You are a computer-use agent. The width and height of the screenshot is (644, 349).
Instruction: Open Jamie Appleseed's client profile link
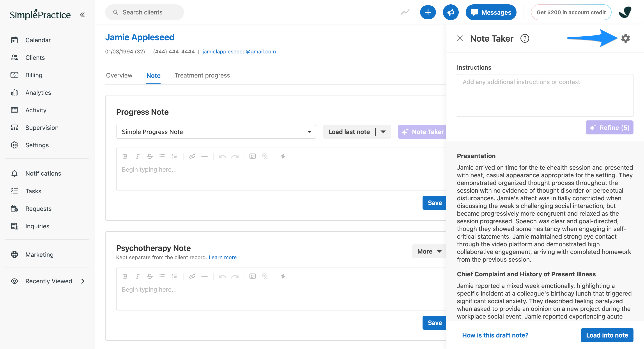point(140,37)
